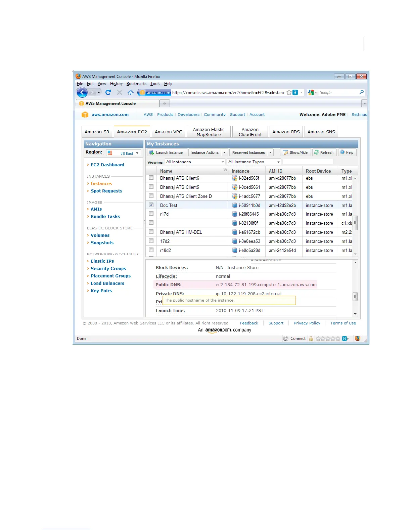The height and width of the screenshot is (532, 411).
Task: Click the instance icon for i-a61672cb
Action: pos(235,232)
